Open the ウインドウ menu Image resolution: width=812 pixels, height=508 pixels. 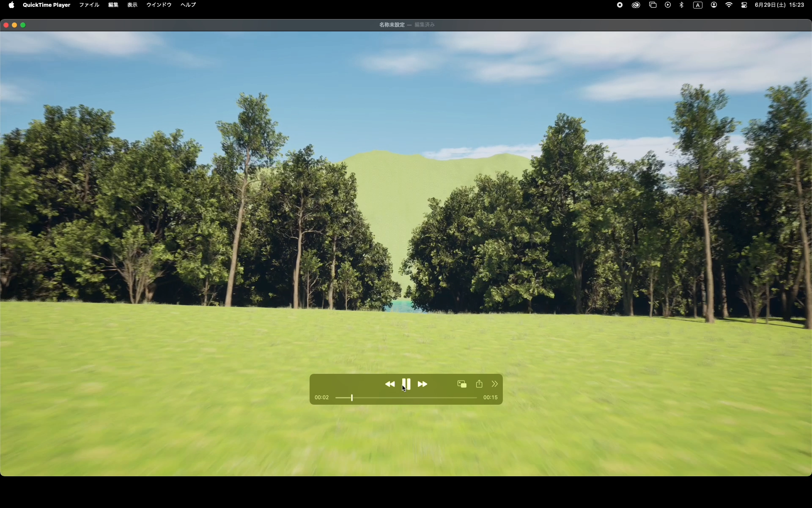159,5
